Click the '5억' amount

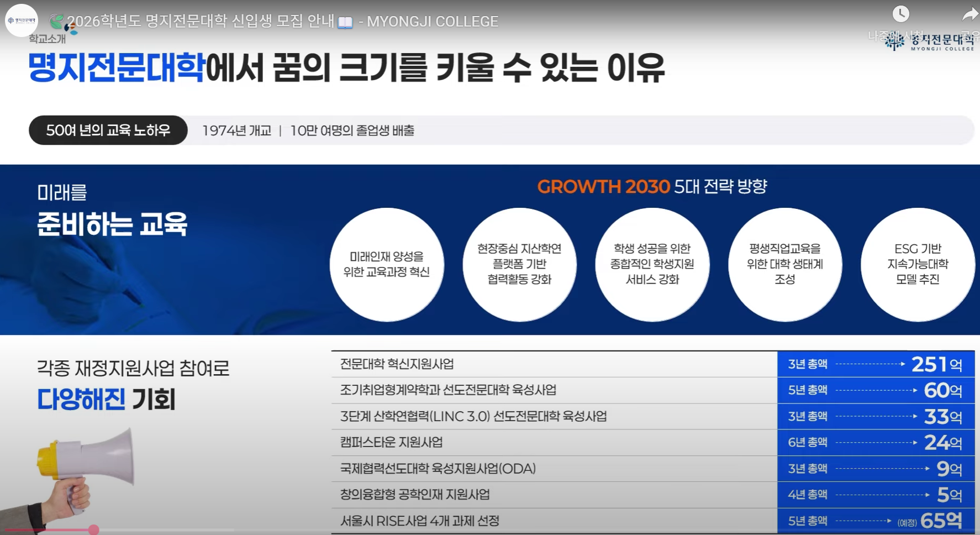click(950, 495)
